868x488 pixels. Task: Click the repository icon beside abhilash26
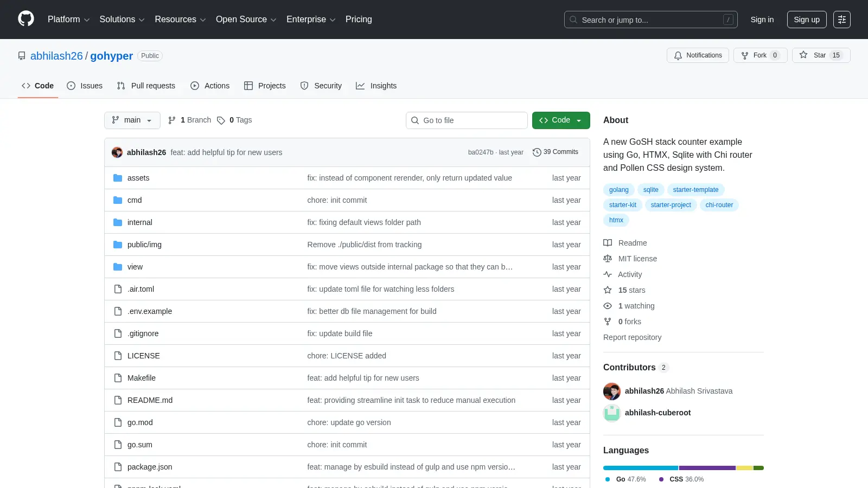click(x=22, y=56)
